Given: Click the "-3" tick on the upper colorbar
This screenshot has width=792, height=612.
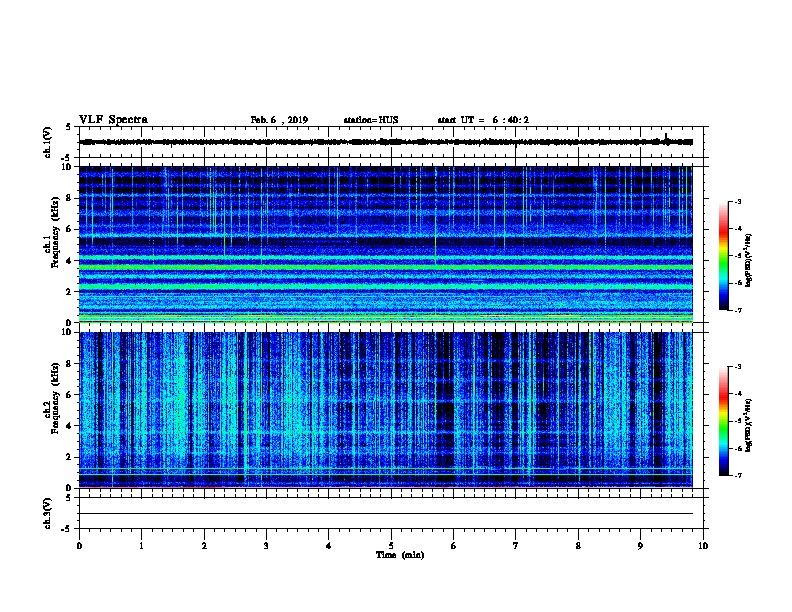Looking at the screenshot, I should [737, 201].
